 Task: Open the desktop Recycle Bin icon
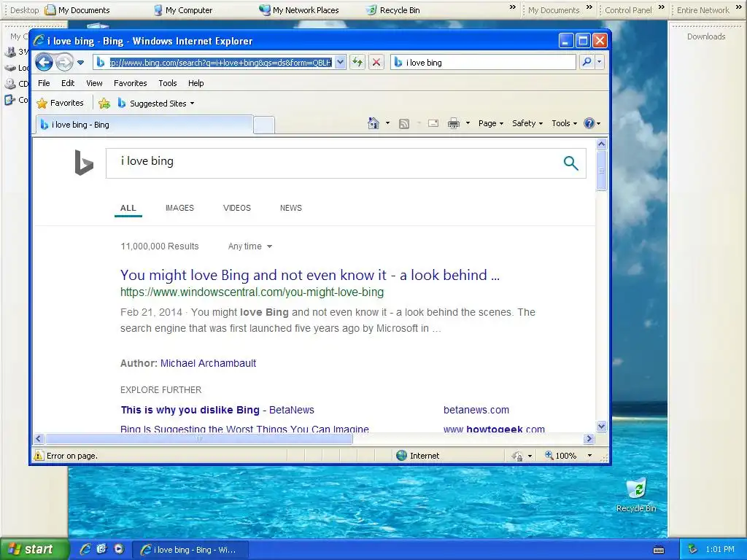636,495
